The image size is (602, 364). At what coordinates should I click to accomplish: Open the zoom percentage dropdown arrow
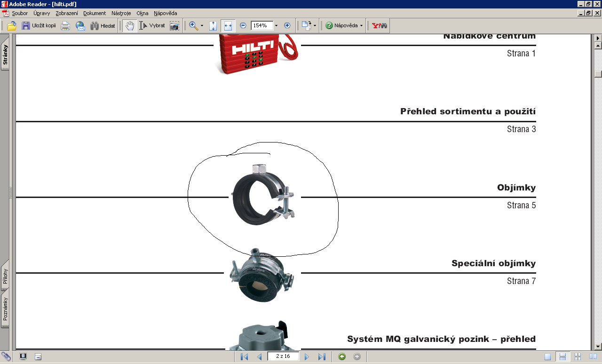click(x=276, y=26)
